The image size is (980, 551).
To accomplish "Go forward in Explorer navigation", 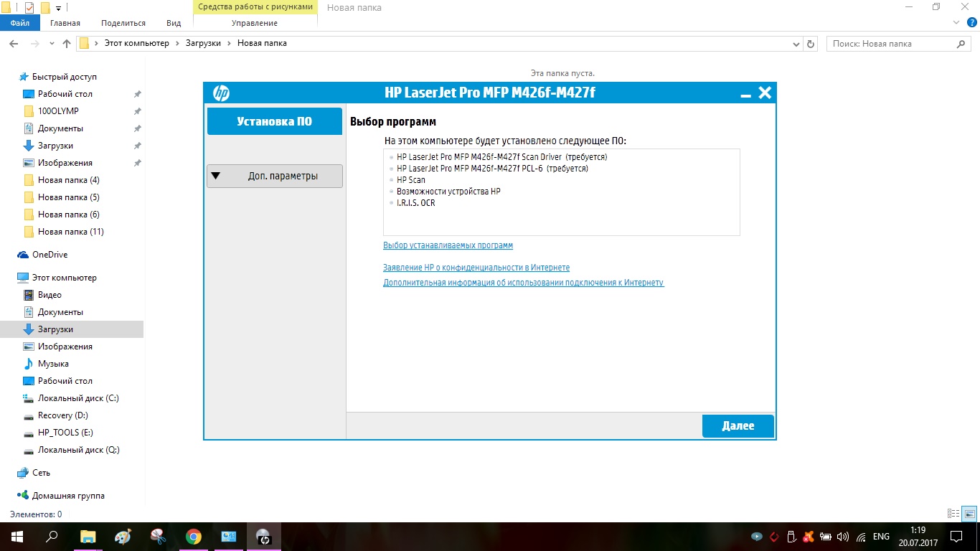I will (34, 44).
